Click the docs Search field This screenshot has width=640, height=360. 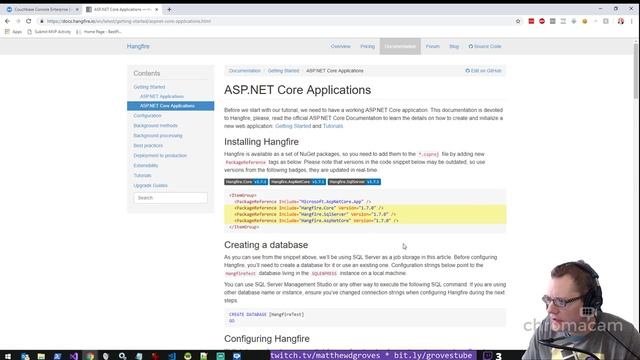click(171, 198)
